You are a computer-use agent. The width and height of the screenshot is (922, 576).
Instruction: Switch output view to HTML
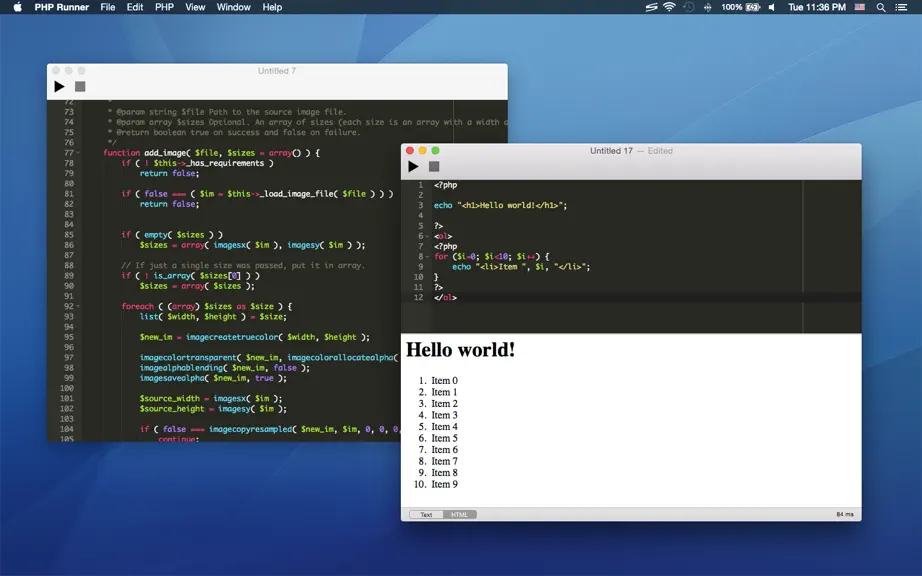(x=460, y=515)
